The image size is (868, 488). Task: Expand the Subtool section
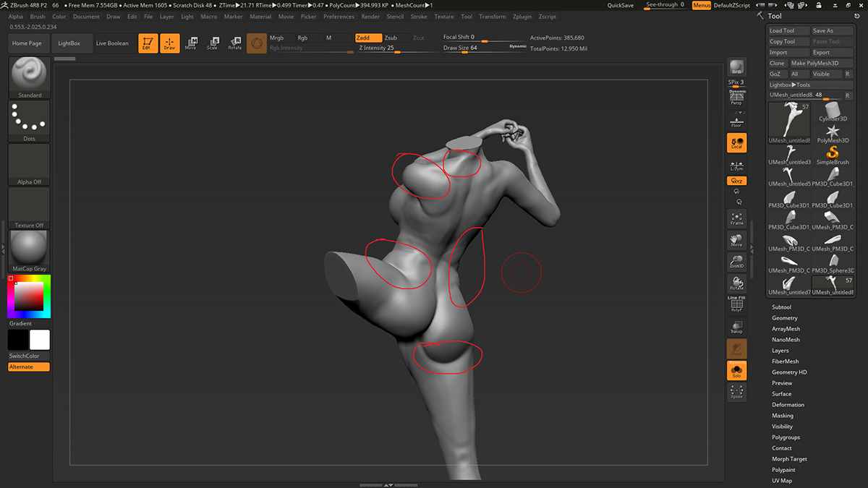click(x=781, y=307)
